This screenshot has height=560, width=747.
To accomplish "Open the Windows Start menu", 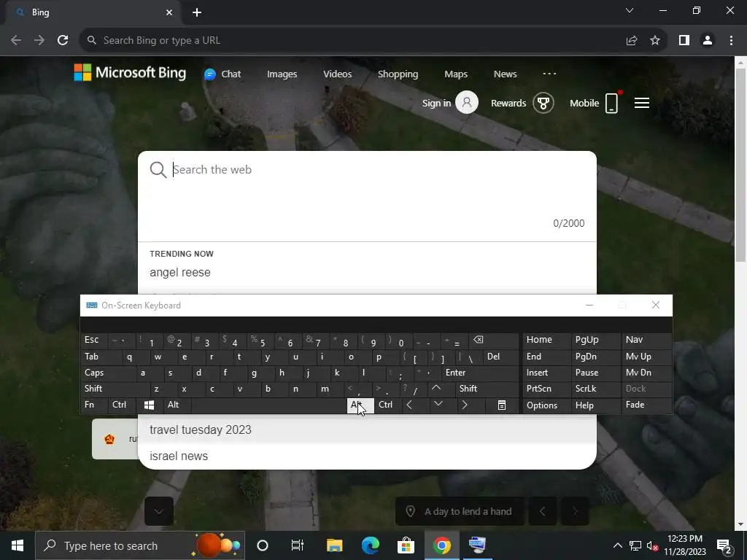I will coord(18,545).
